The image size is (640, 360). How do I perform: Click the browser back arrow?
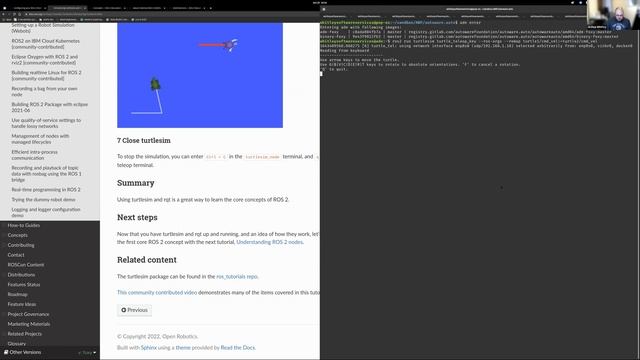tap(3, 14)
